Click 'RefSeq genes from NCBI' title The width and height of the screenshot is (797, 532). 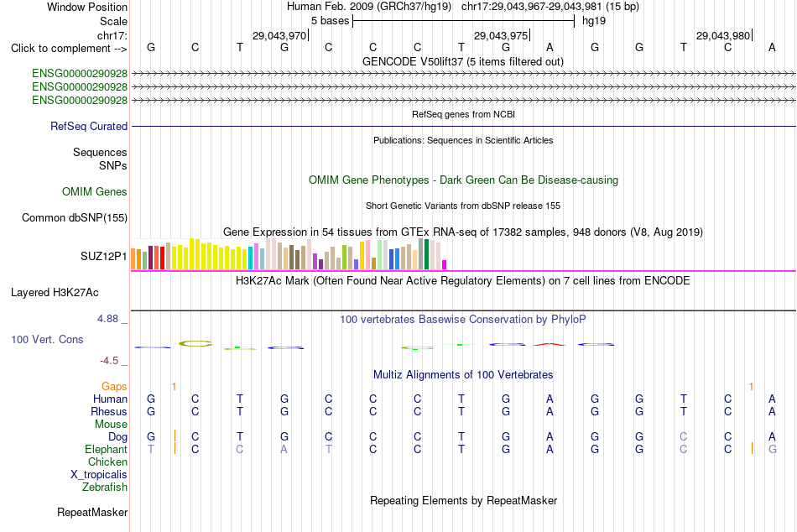coord(463,114)
